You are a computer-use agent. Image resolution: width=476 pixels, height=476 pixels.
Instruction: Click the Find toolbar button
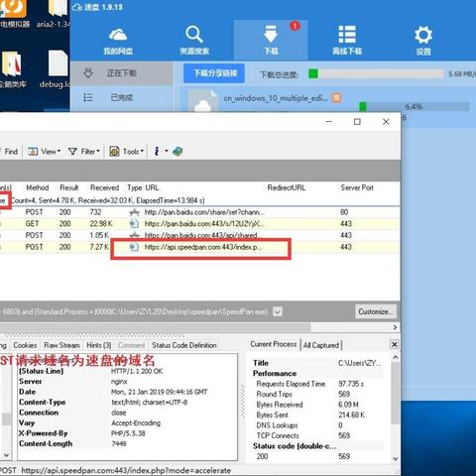[11, 152]
